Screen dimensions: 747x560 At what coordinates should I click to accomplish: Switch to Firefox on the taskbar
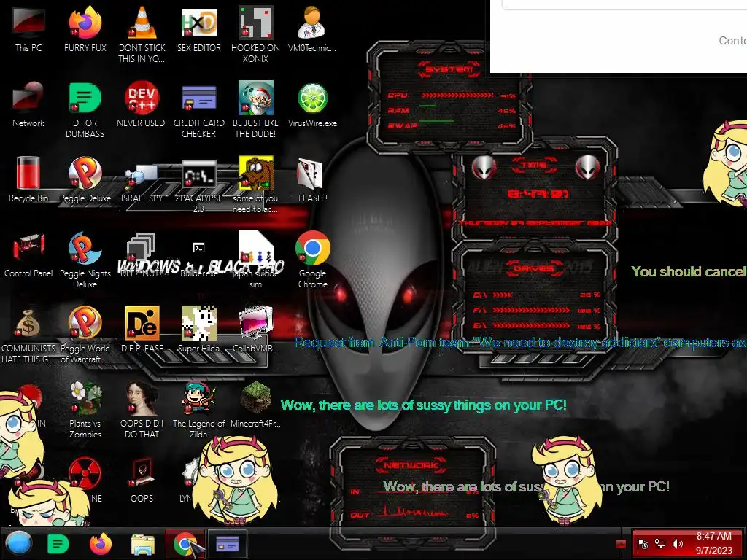tap(101, 544)
